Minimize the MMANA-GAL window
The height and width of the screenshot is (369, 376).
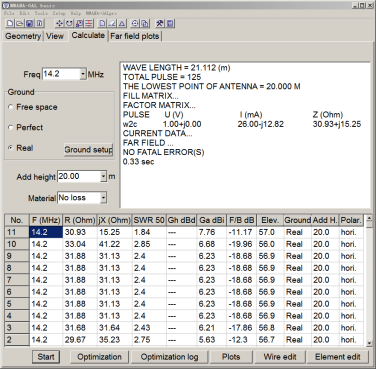pos(356,5)
